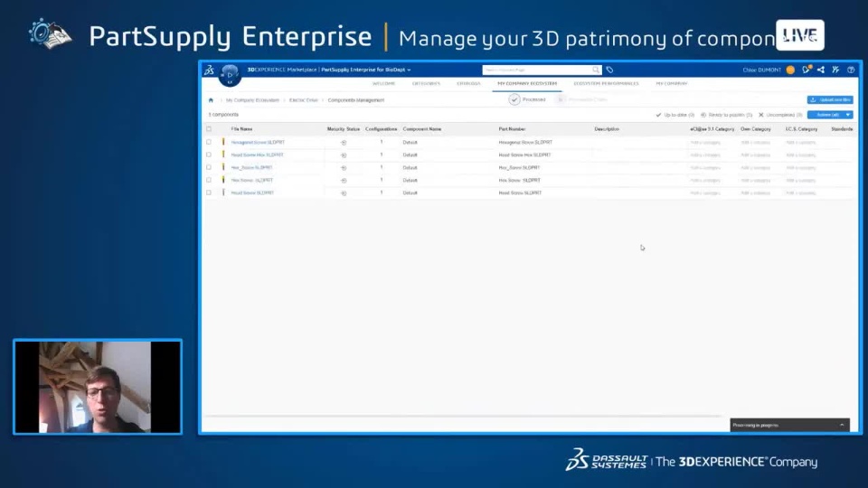Open the orange user avatar

(790, 70)
